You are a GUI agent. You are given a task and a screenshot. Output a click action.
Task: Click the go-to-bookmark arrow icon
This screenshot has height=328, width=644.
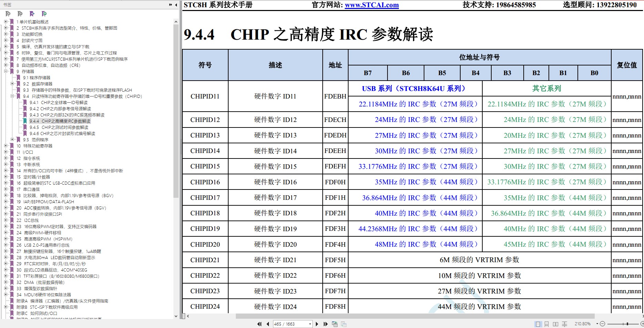pos(32,14)
